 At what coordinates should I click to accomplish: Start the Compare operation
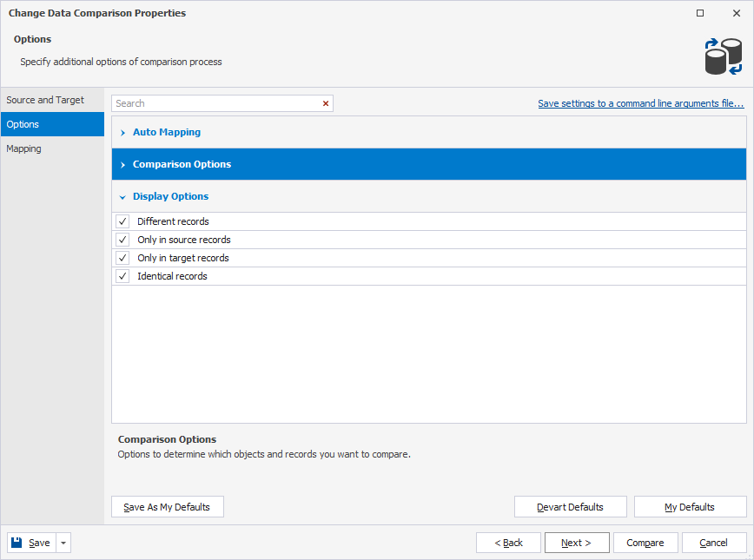(x=645, y=542)
